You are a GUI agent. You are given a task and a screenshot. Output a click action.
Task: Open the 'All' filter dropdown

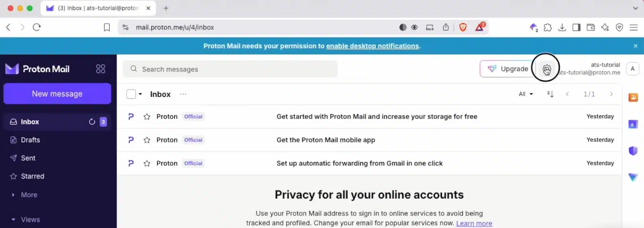point(525,94)
